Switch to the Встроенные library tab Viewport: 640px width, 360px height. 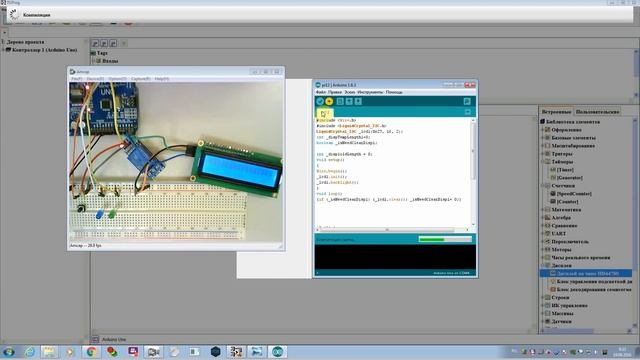click(x=556, y=111)
